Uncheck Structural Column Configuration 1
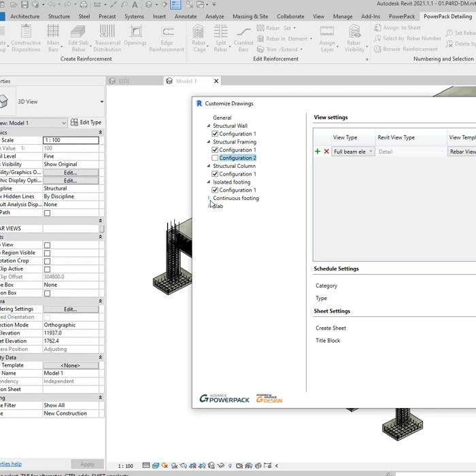This screenshot has width=476, height=476. click(x=215, y=174)
